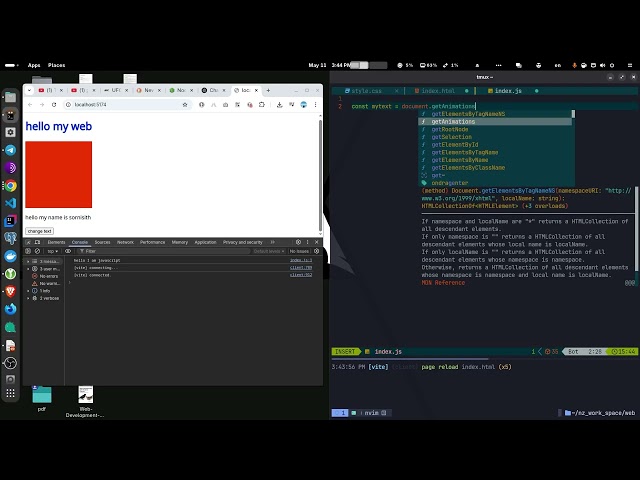
Task: Go back in Chrome browser history
Action: coord(30,105)
